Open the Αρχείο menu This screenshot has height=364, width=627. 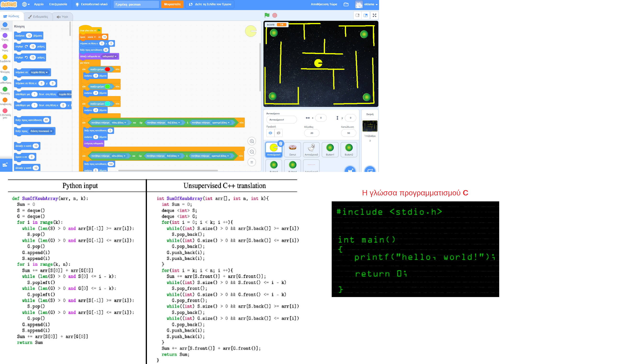coord(39,4)
